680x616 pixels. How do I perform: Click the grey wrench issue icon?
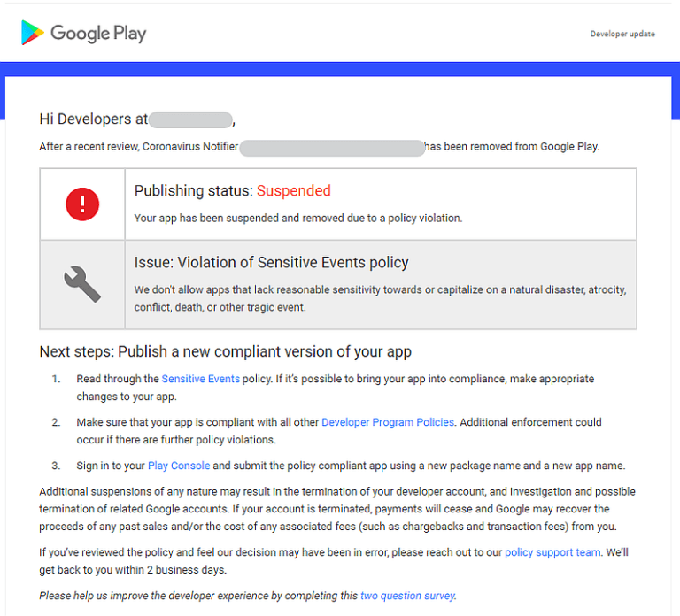[82, 284]
